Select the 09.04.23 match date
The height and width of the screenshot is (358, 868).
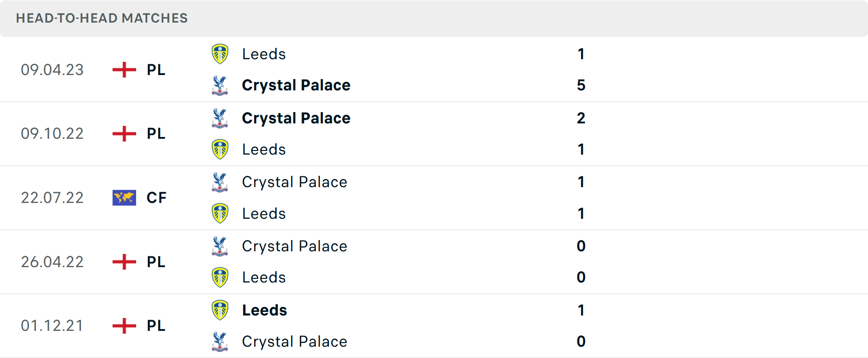(52, 70)
